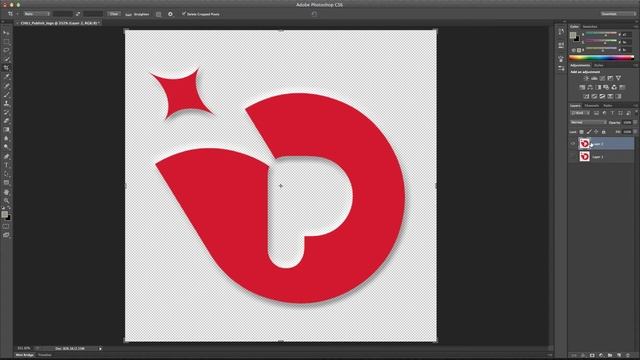Select the Zoom tool
The width and height of the screenshot is (640, 360).
pos(6,200)
